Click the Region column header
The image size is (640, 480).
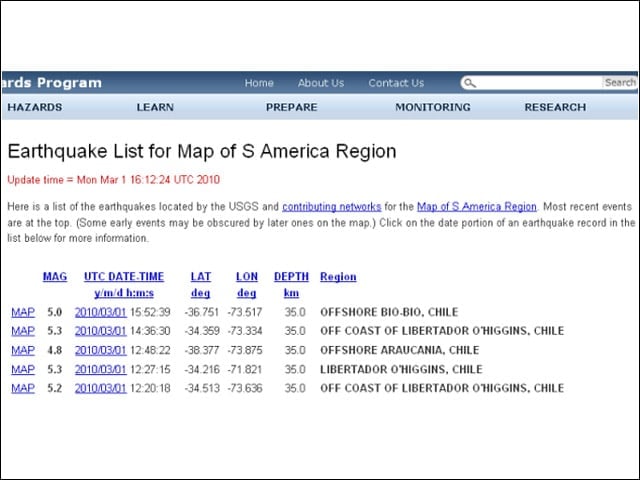pos(338,277)
